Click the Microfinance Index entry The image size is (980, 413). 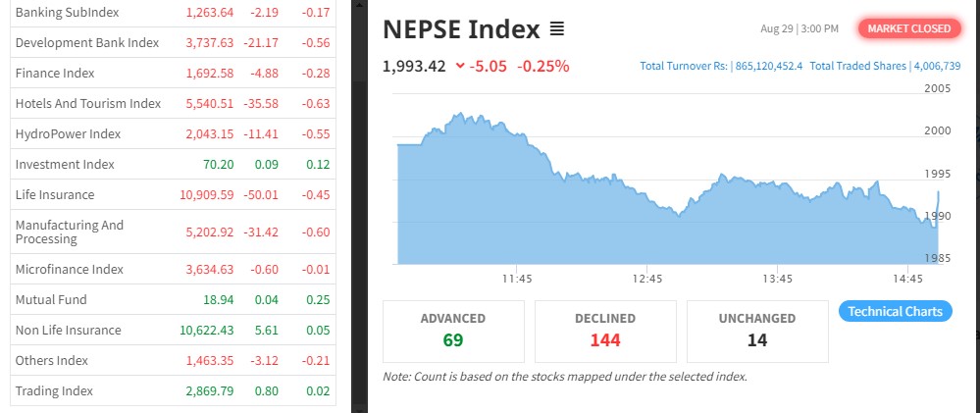coord(69,269)
